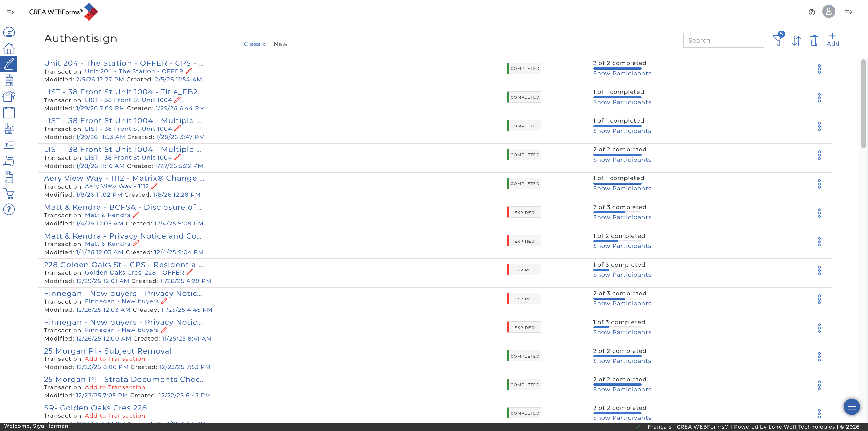Click the Search input field

[x=724, y=40]
